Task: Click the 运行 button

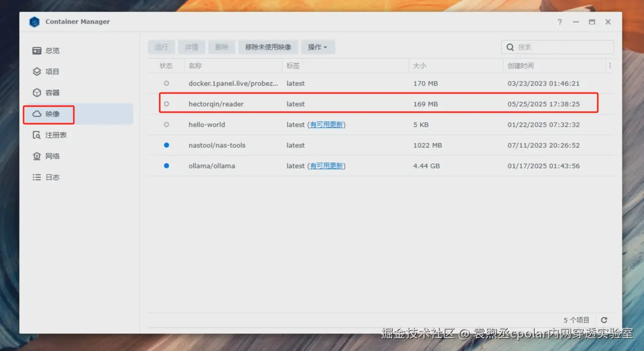Action: coord(161,47)
